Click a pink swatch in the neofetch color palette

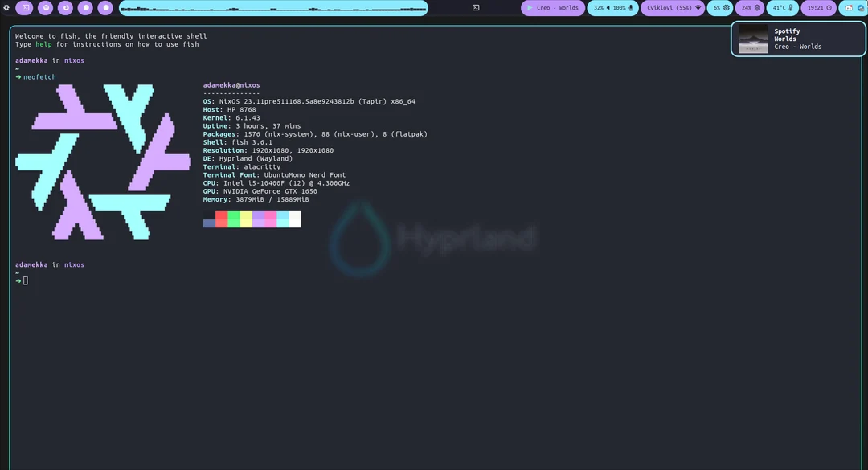pyautogui.click(x=271, y=219)
